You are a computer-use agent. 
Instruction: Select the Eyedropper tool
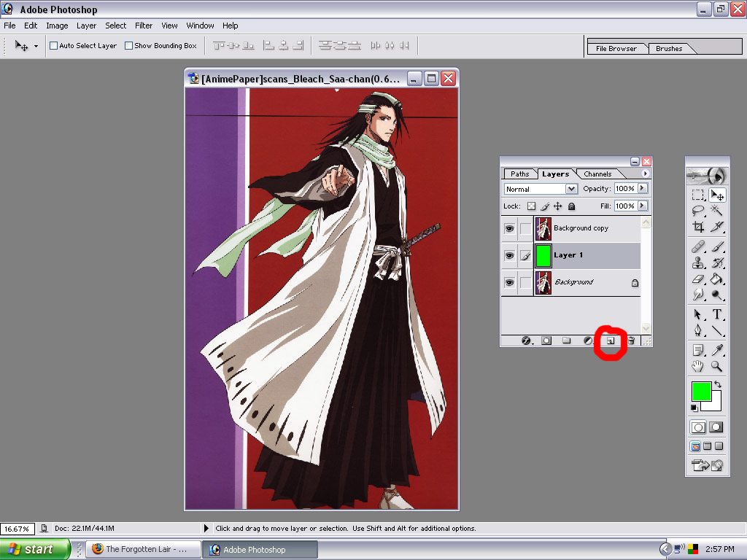[x=716, y=351]
